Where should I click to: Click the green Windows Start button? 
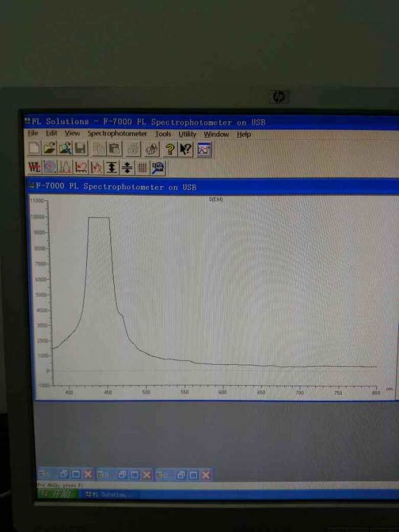[58, 494]
